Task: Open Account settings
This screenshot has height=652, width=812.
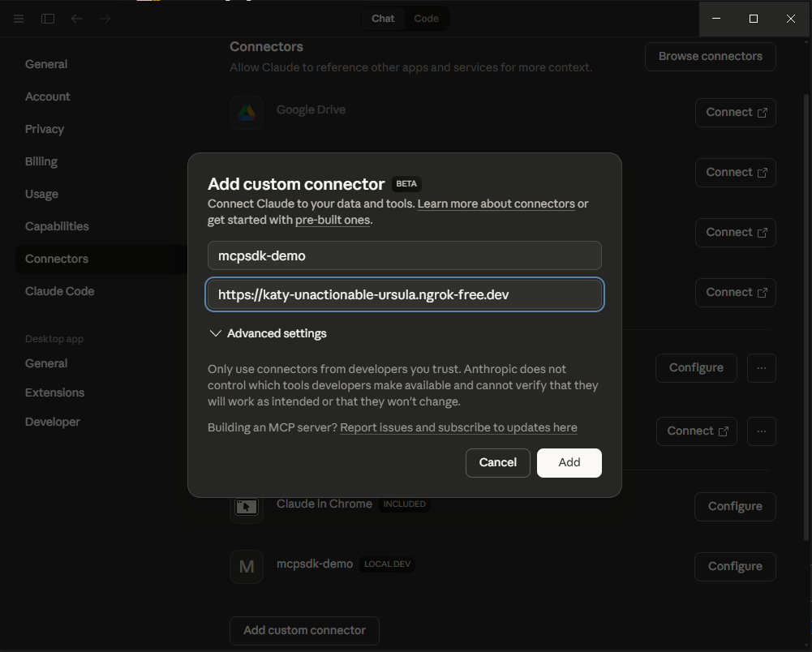Action: 47,97
